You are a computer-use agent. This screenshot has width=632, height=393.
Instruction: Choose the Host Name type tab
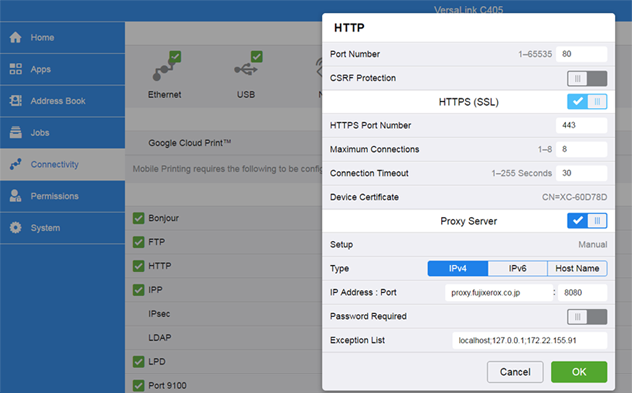pyautogui.click(x=577, y=268)
